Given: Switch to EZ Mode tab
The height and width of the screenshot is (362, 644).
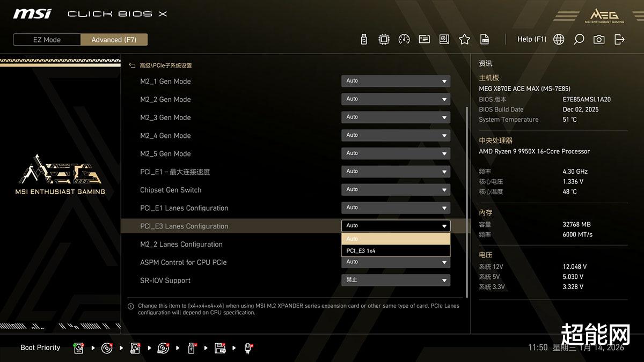Looking at the screenshot, I should tap(47, 40).
